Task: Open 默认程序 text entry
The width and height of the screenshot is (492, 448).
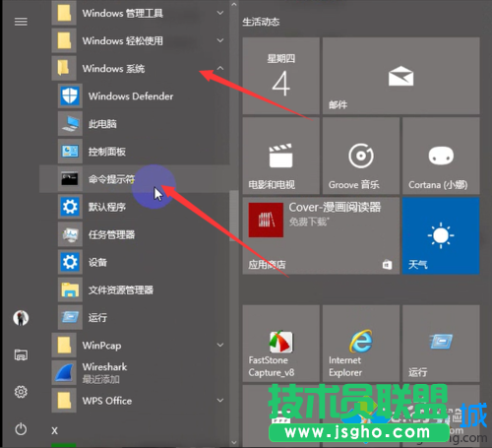Action: [107, 207]
